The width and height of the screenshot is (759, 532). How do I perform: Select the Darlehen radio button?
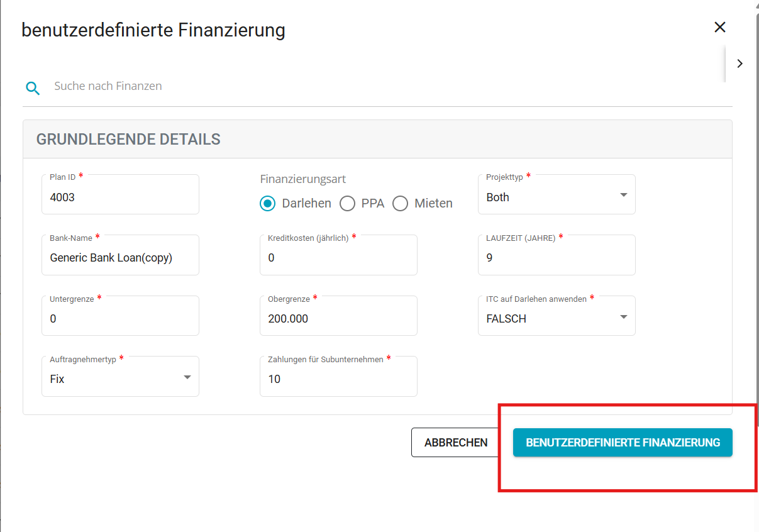pos(268,204)
